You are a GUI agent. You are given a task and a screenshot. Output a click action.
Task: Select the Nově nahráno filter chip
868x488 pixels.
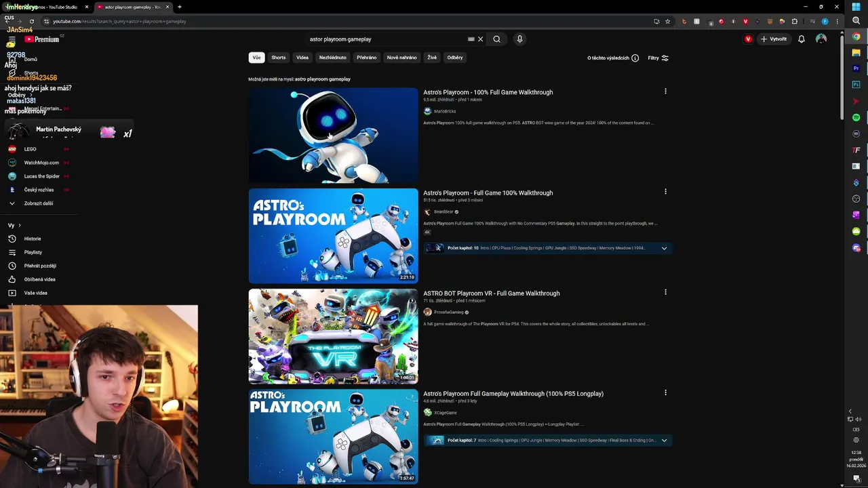[x=402, y=58]
